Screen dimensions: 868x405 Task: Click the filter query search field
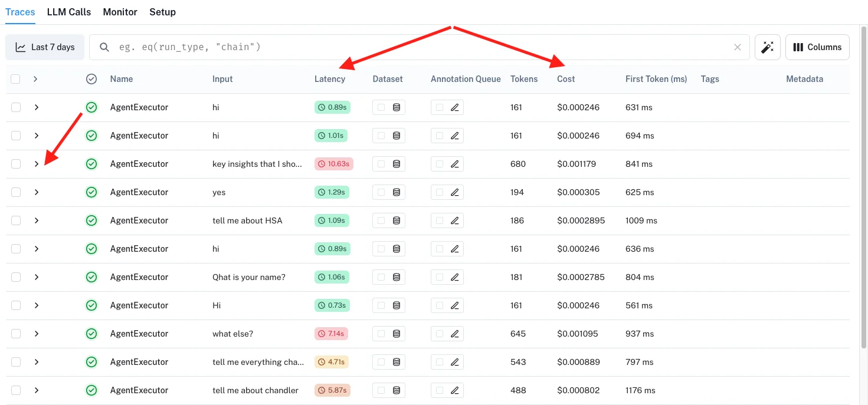click(413, 47)
